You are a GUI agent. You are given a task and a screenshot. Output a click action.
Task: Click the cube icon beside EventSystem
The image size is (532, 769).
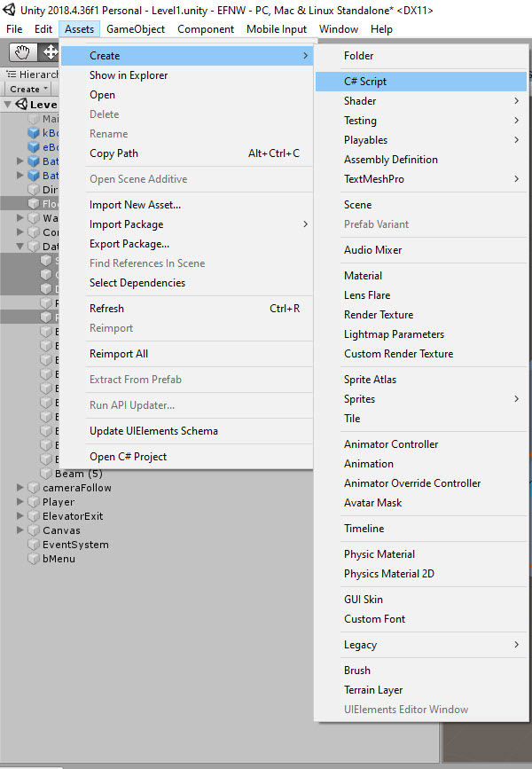tap(34, 545)
